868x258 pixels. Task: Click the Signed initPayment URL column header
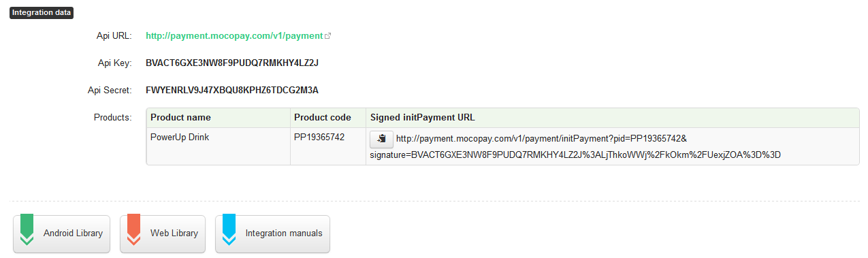[x=423, y=118]
